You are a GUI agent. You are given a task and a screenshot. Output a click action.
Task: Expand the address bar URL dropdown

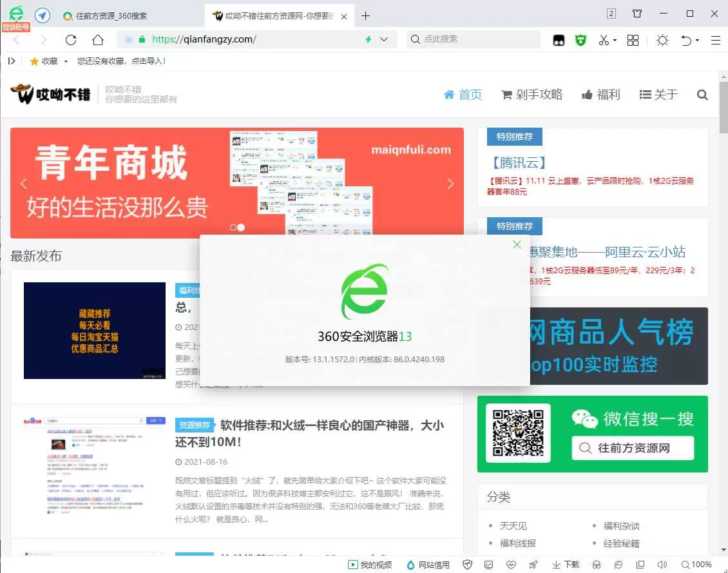click(x=384, y=39)
